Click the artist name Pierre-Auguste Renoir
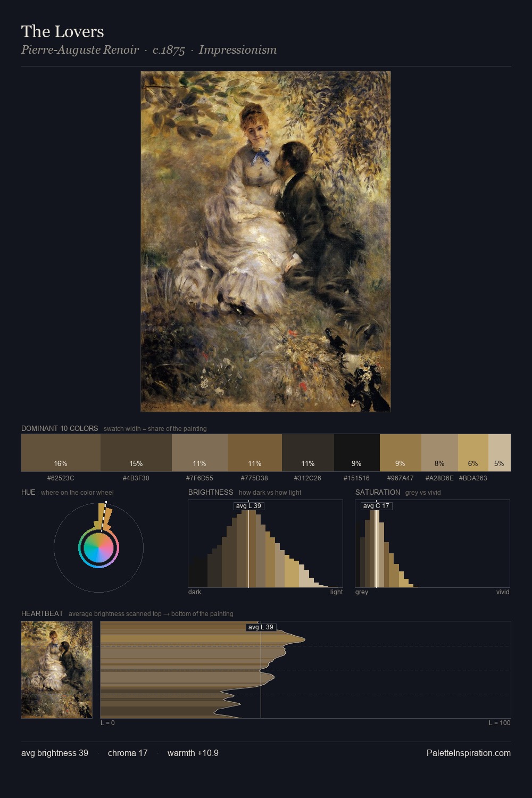This screenshot has width=532, height=798. point(80,50)
